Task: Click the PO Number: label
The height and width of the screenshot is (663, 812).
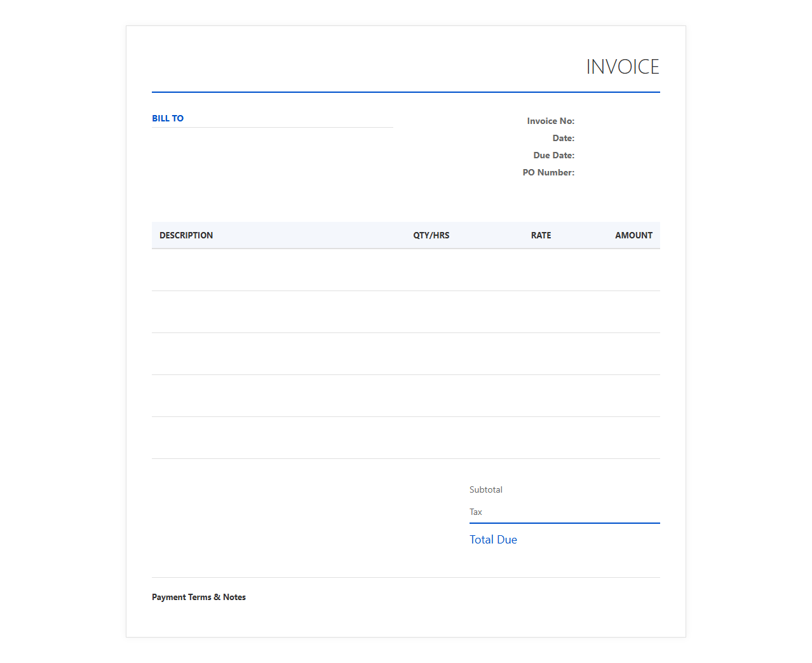Action: click(x=548, y=172)
